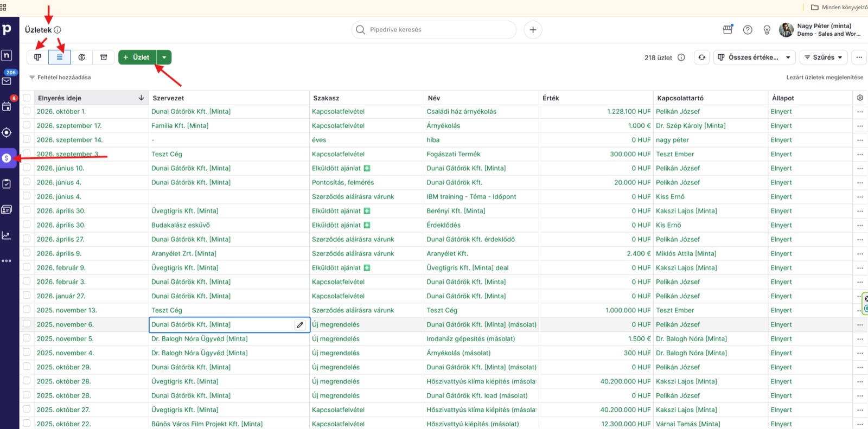Click Feltétel hozzáadása link
This screenshot has height=429, width=868.
[x=60, y=78]
